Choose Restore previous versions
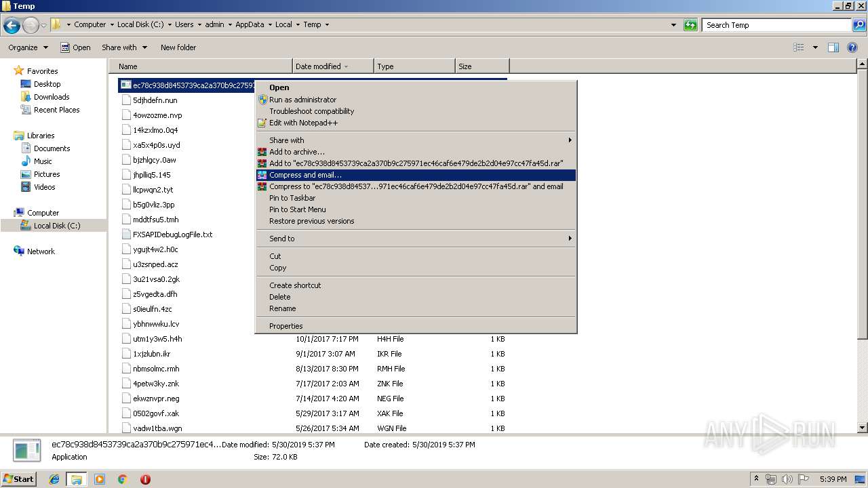868x488 pixels. [416, 221]
